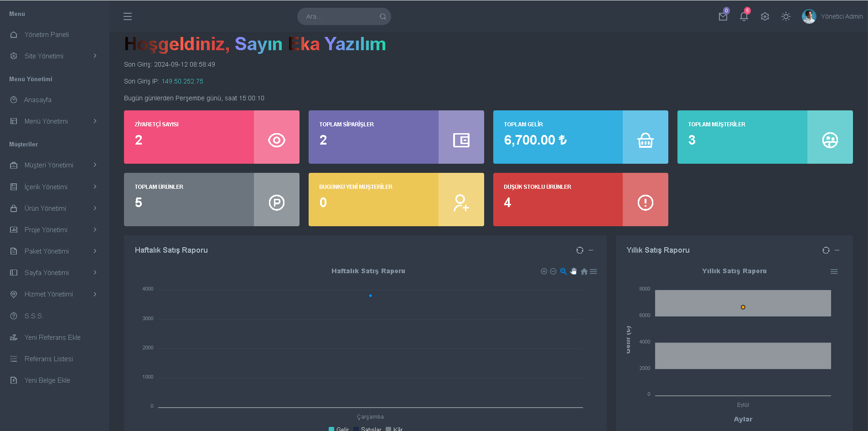This screenshot has width=868, height=431.
Task: Expand Hizmet Yönetimi submenu
Action: coord(55,294)
